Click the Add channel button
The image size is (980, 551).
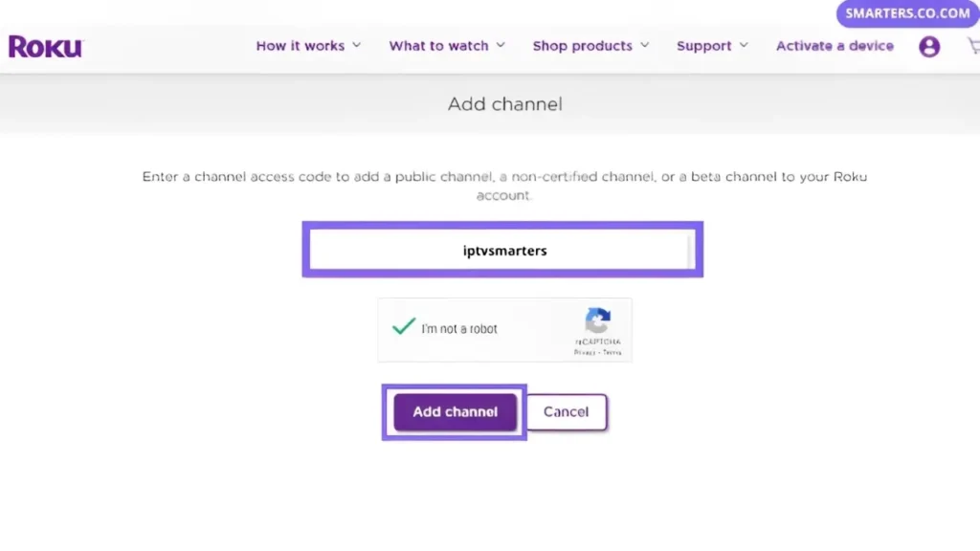coord(455,411)
